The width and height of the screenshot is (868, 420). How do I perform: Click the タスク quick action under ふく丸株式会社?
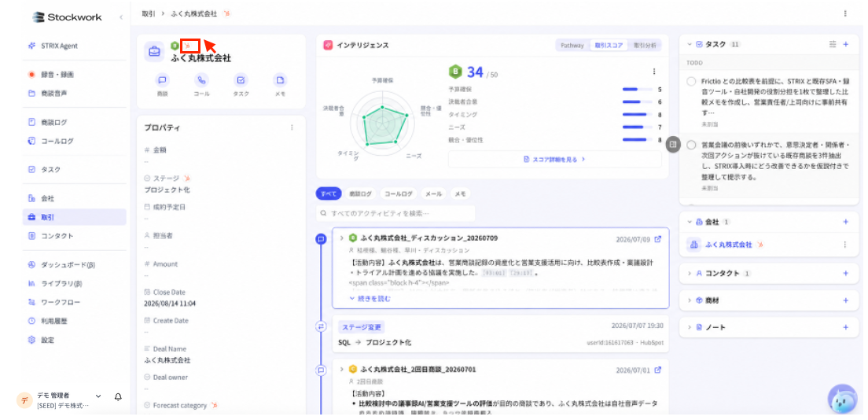(x=241, y=79)
